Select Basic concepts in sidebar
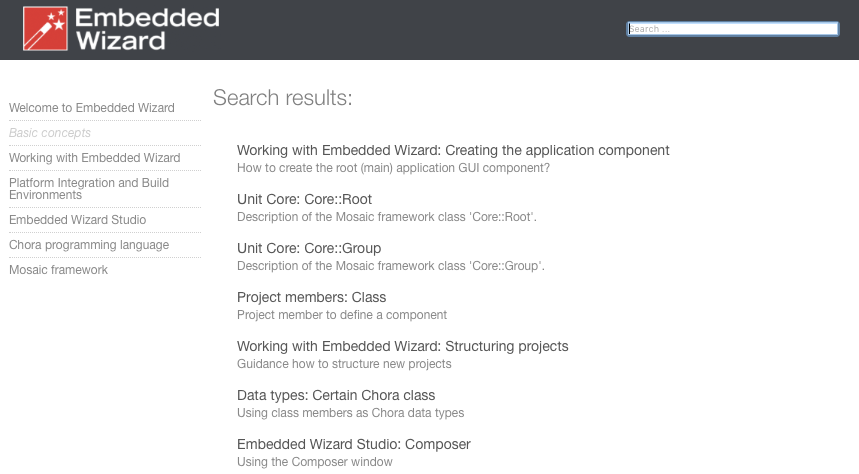The width and height of the screenshot is (859, 474). click(50, 133)
